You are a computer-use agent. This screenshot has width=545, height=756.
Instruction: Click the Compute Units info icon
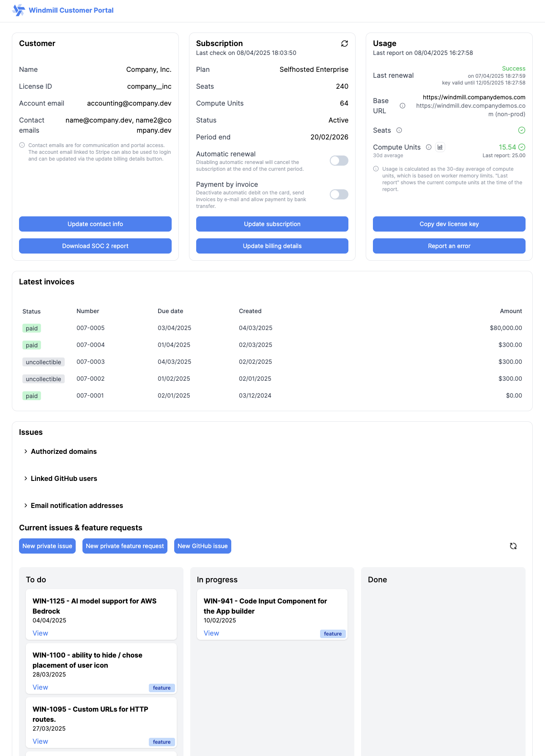[429, 147]
